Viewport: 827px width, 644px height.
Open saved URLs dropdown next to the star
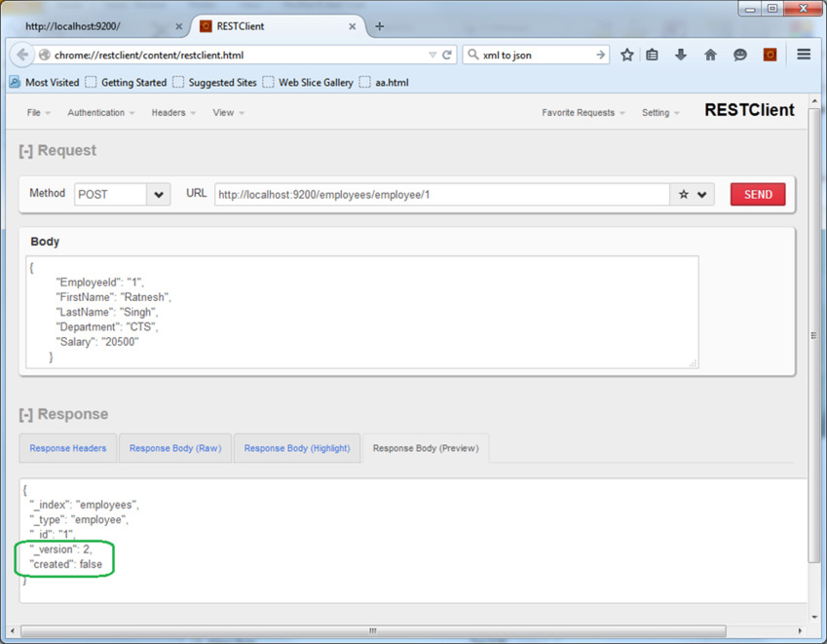click(700, 194)
